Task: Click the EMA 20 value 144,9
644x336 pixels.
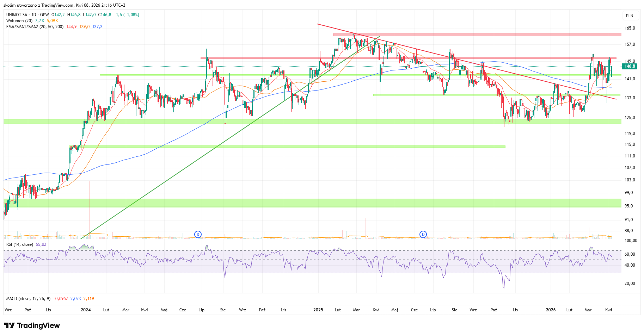Action: (71, 27)
